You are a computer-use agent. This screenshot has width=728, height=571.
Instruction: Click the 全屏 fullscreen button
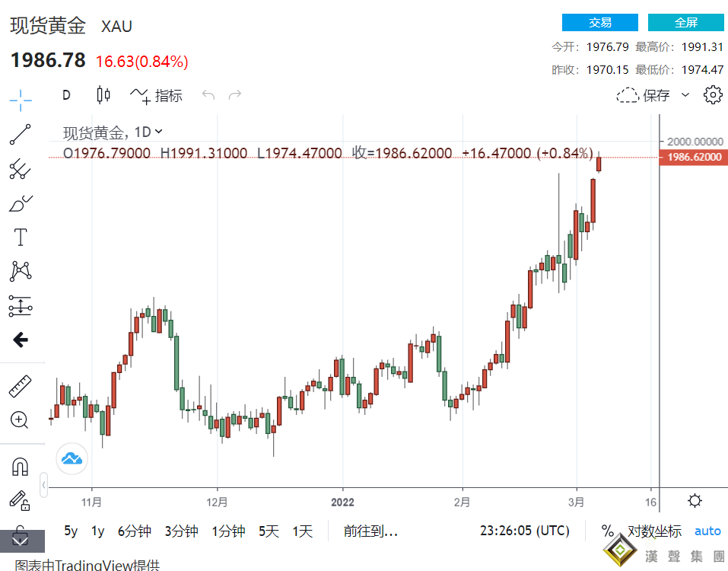click(685, 22)
